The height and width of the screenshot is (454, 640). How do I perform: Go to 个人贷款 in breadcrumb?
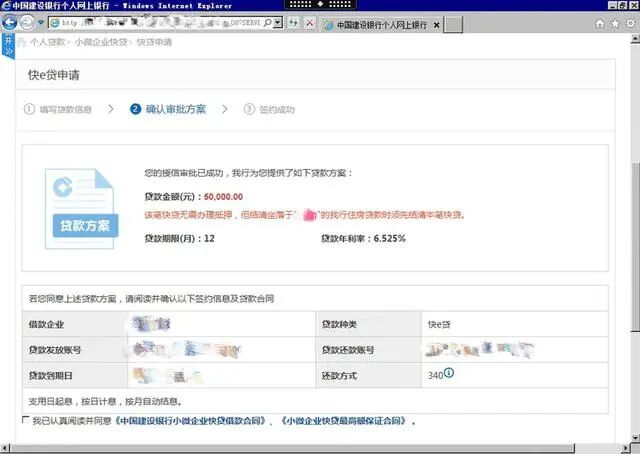47,42
